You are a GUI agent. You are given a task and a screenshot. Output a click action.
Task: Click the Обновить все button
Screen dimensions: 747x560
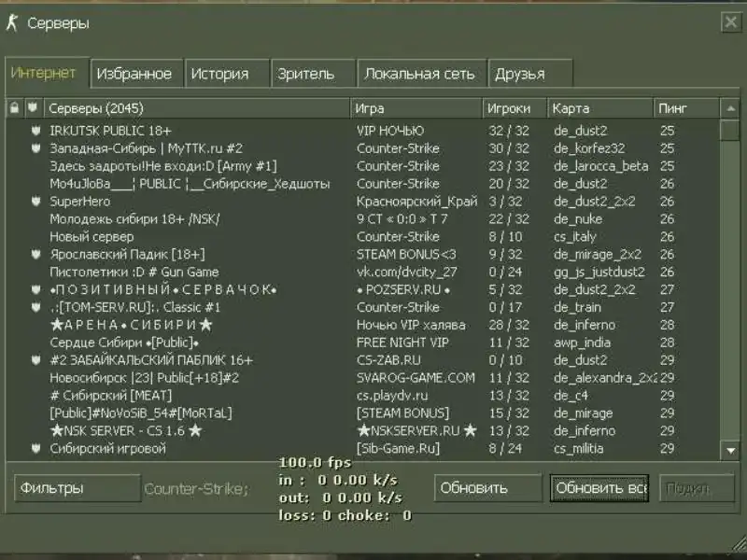pos(599,488)
